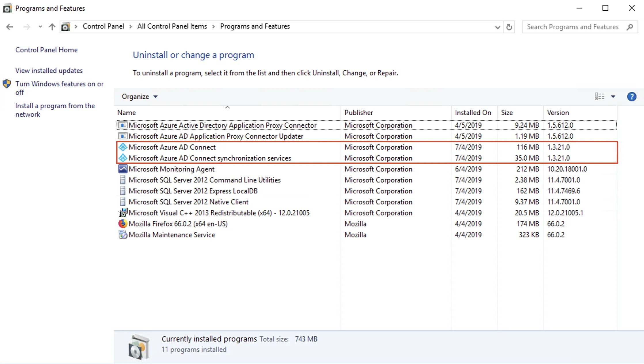Click the installed programs disc icon
Image resolution: width=644 pixels, height=364 pixels.
(x=139, y=347)
